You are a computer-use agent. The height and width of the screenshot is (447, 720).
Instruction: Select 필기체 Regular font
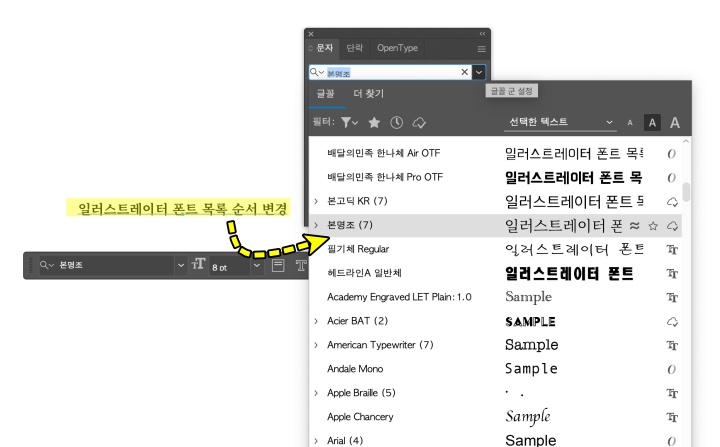point(358,249)
